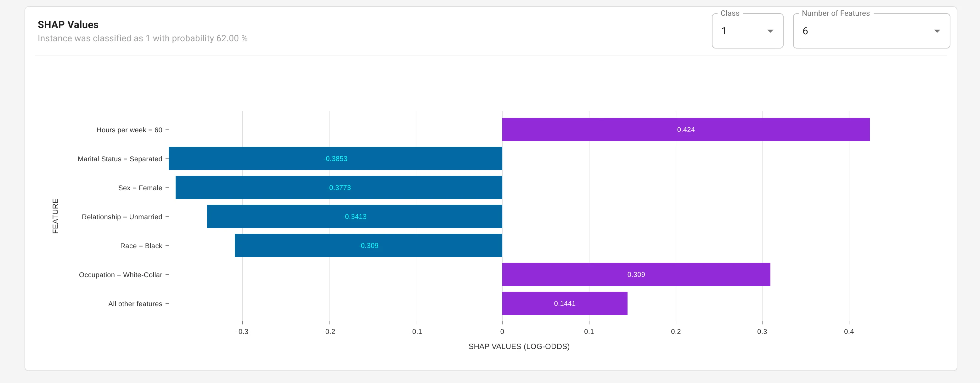Image resolution: width=980 pixels, height=383 pixels.
Task: Click the classification probability subtitle text
Action: (143, 38)
